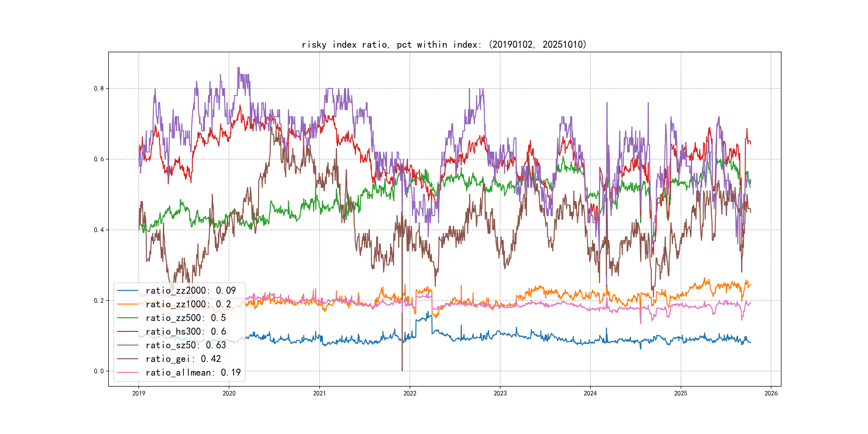Click the ratio_zz1000 orange legend line
The height and width of the screenshot is (434, 868).
[x=127, y=304]
